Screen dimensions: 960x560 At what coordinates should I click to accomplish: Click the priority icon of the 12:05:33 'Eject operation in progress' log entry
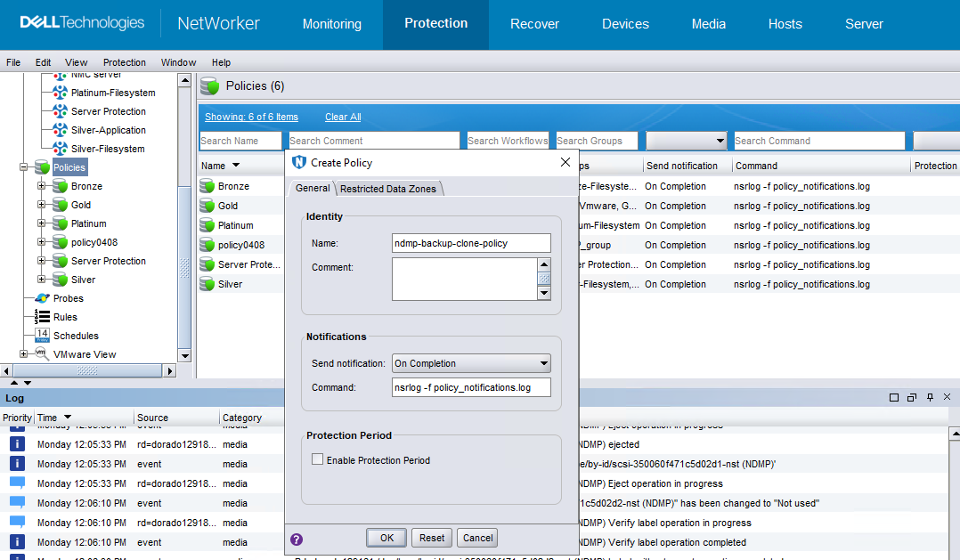point(17,483)
